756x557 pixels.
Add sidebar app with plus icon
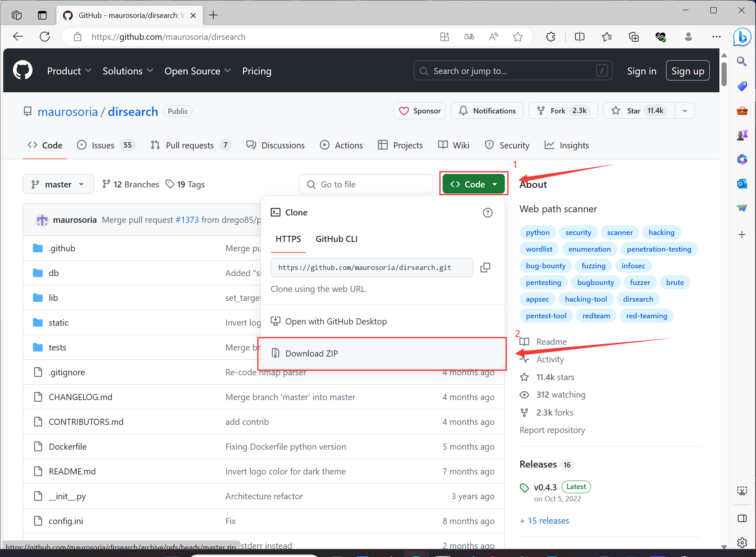tap(742, 235)
